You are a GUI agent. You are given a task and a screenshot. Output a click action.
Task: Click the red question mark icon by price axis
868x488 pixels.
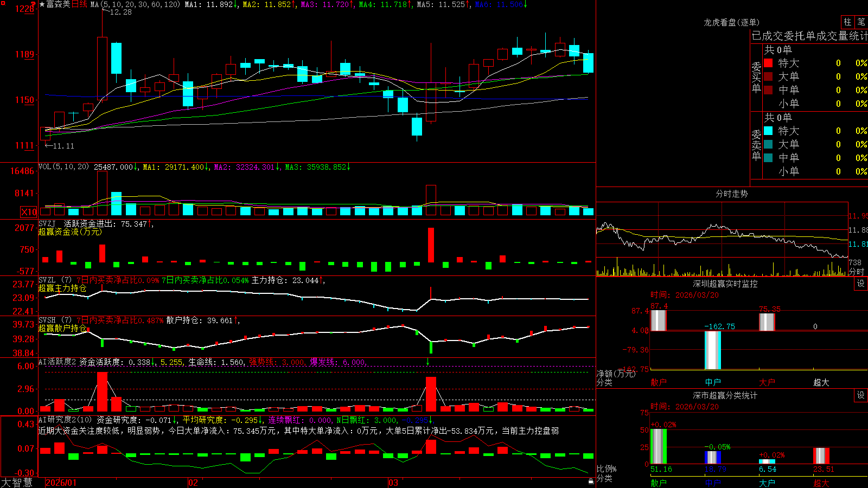pyautogui.click(x=34, y=5)
